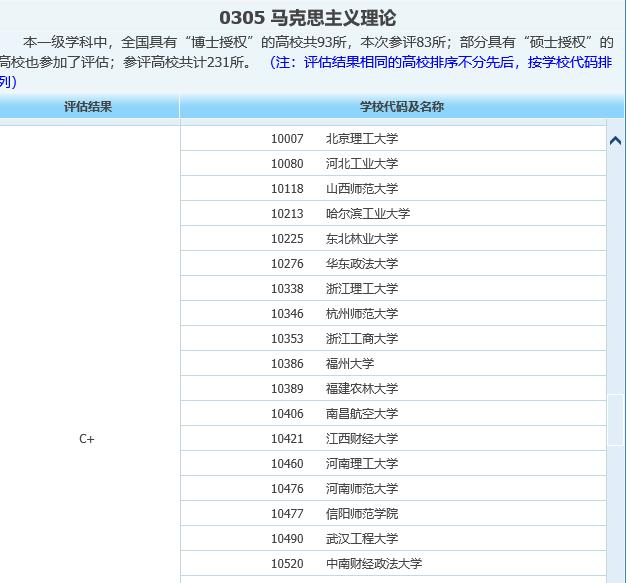The height and width of the screenshot is (583, 630).
Task: Select row 10490 武汉工程大学
Action: [x=393, y=538]
